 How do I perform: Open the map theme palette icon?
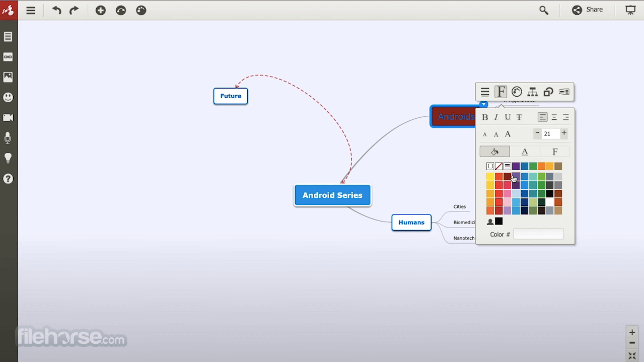point(141,10)
